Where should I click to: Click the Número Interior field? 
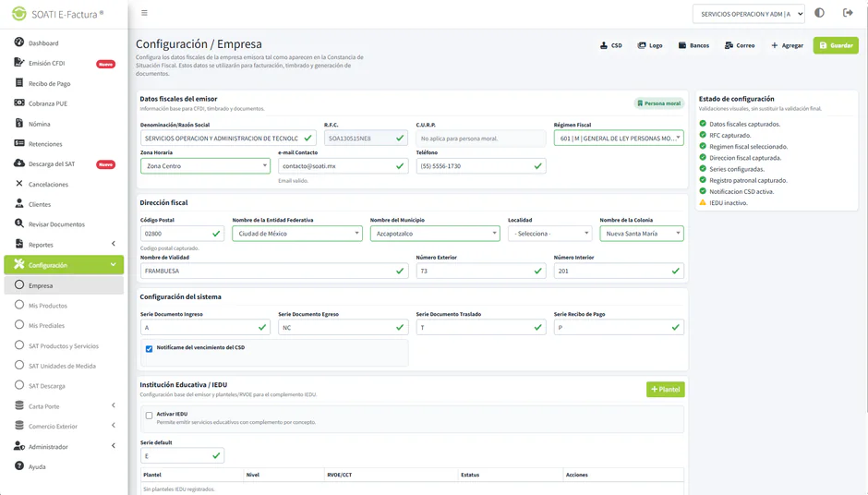619,271
